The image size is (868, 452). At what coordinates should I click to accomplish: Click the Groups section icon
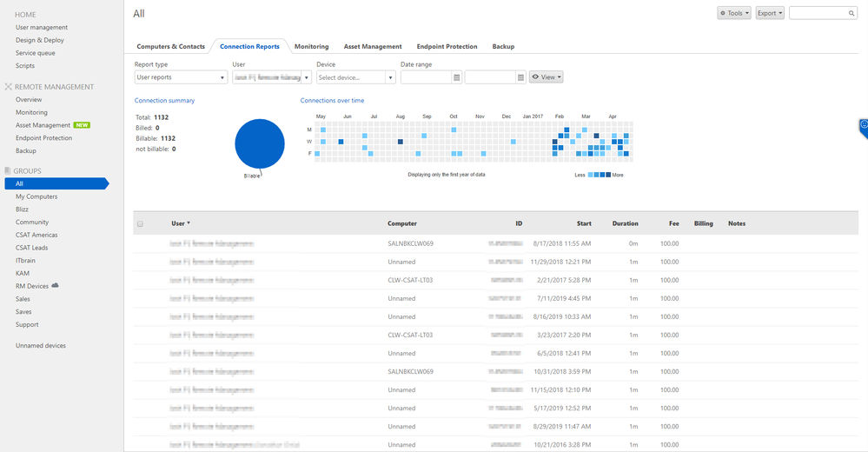click(x=8, y=170)
